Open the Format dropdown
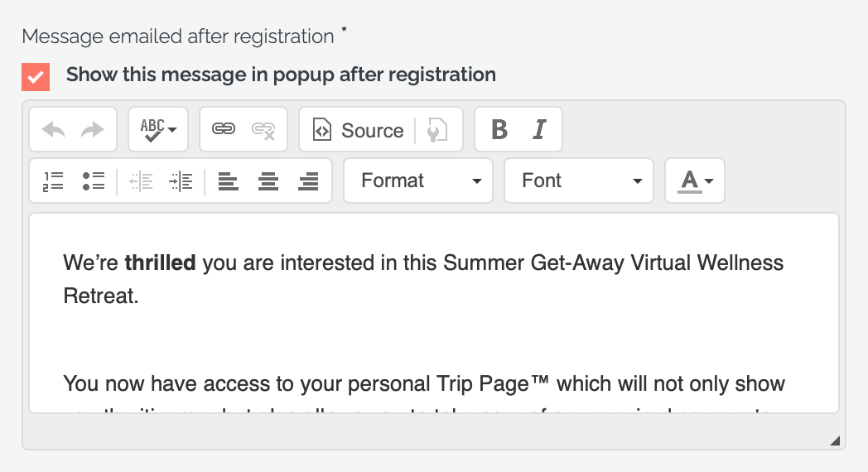This screenshot has width=868, height=472. (418, 181)
